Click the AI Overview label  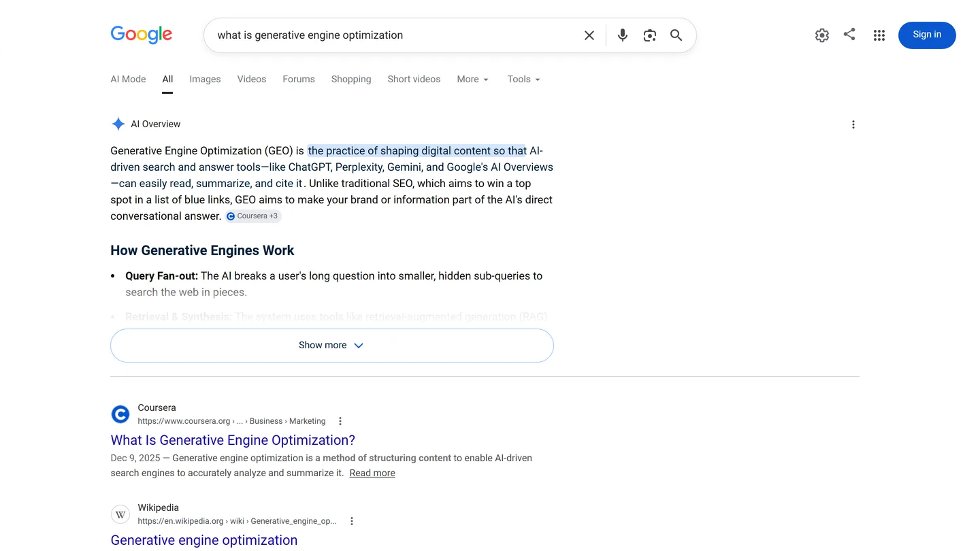pyautogui.click(x=156, y=124)
